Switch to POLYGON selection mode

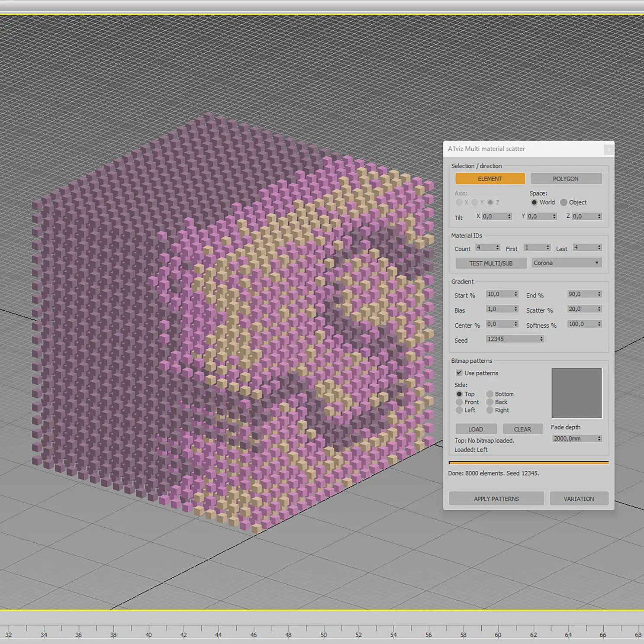(566, 179)
